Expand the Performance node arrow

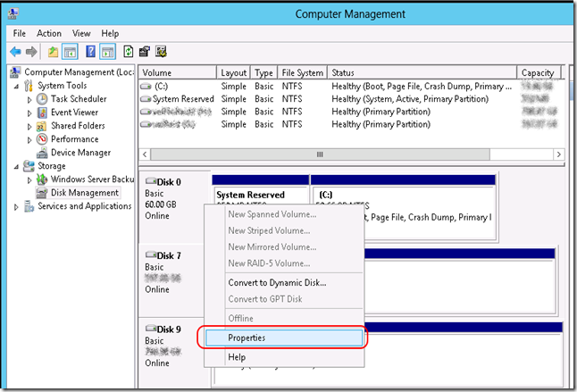click(29, 139)
